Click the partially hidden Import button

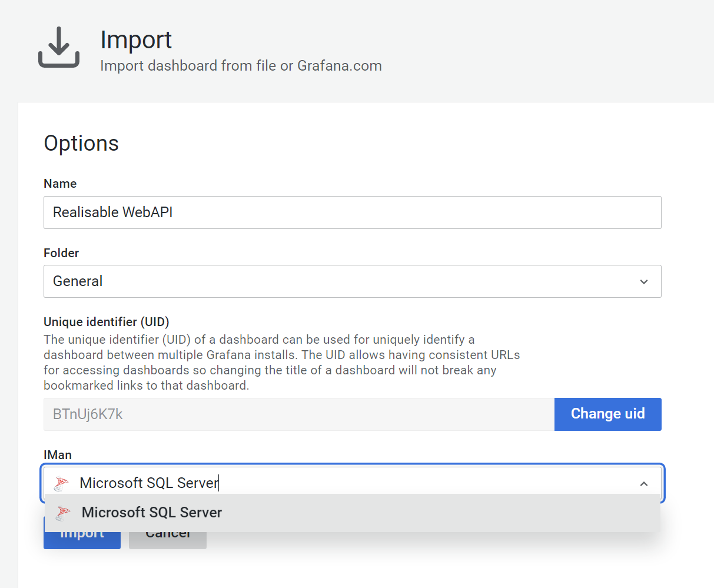(x=82, y=541)
